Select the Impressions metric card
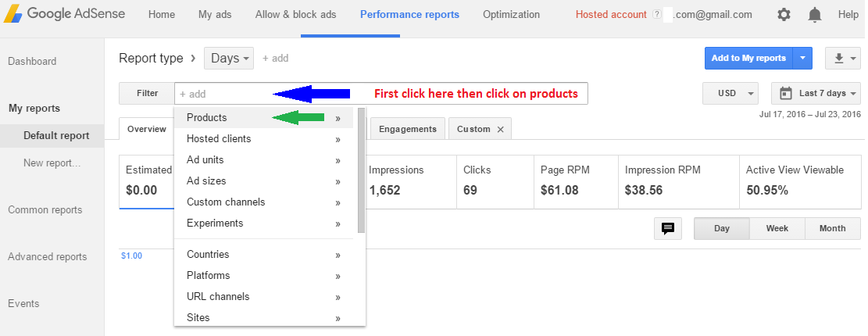 (410, 181)
